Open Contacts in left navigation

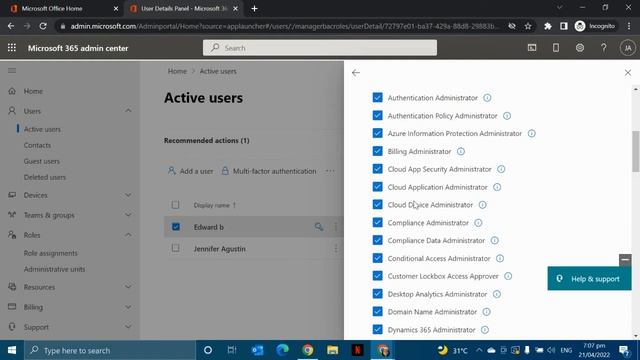37,145
